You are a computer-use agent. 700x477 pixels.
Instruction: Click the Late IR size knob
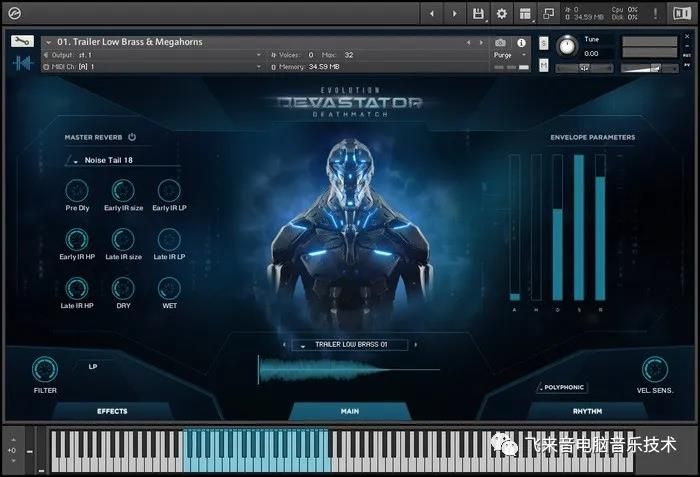pyautogui.click(x=123, y=239)
